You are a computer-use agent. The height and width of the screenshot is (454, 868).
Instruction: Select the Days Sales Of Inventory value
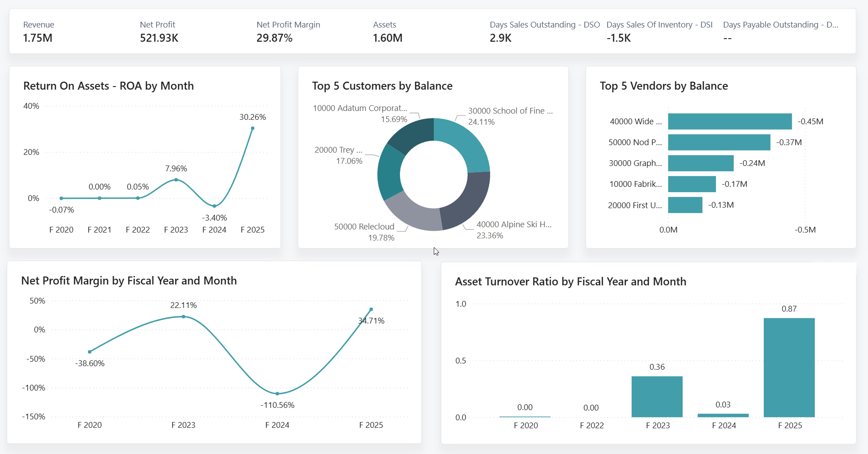618,38
